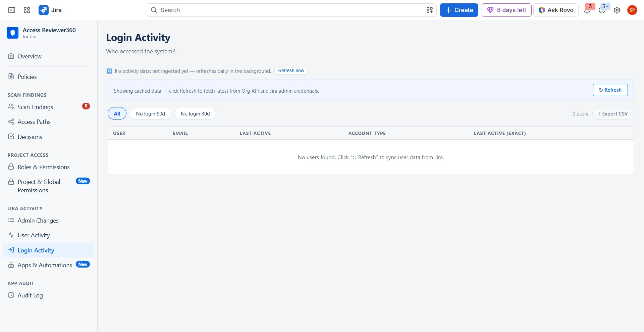
Task: Open the 8 days left trial button
Action: (506, 10)
